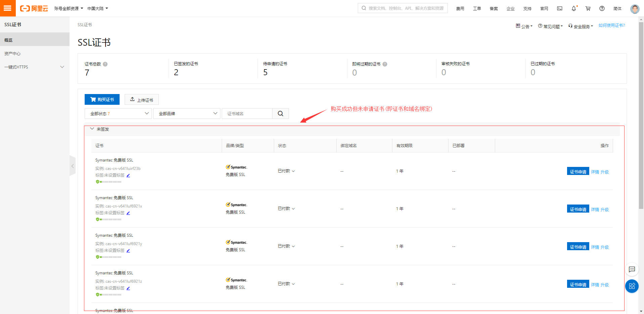Open the 企业 top menu
644x314 pixels.
(x=511, y=8)
